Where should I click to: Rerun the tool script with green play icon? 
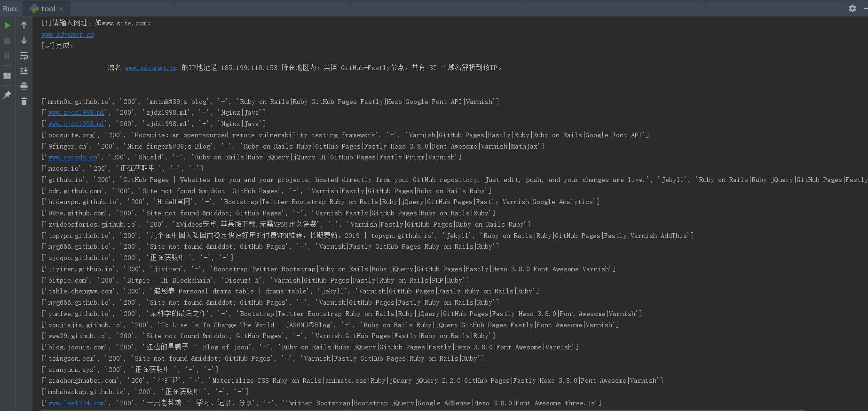point(7,25)
